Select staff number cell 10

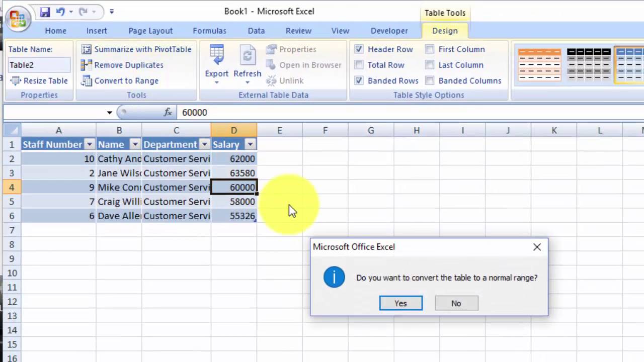click(x=58, y=159)
